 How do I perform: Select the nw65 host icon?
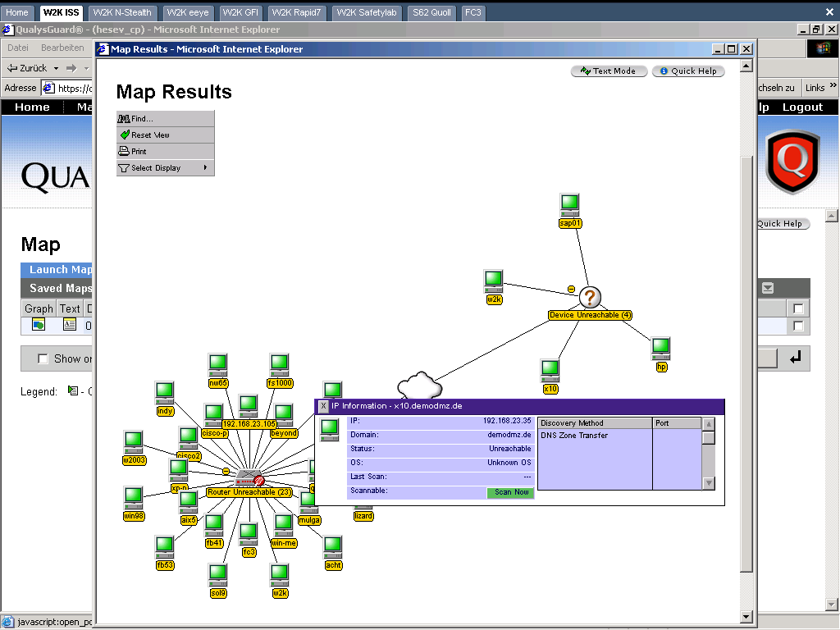pos(217,365)
